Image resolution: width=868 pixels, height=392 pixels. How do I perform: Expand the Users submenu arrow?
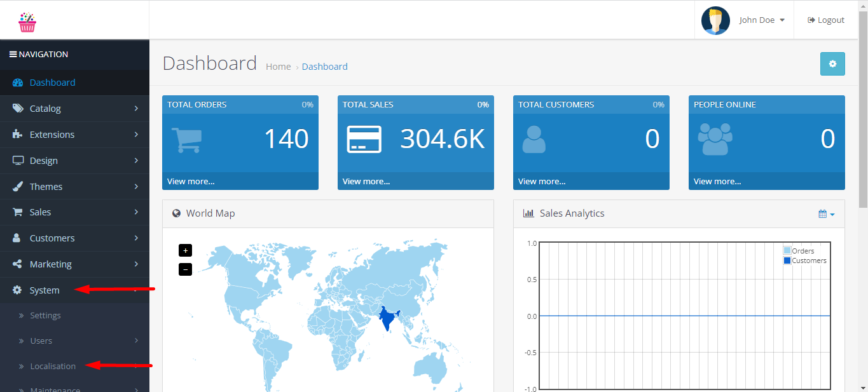point(136,341)
